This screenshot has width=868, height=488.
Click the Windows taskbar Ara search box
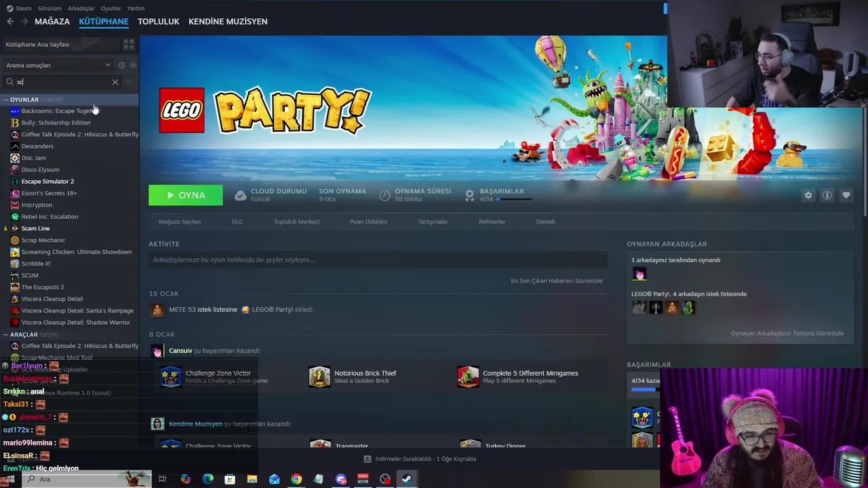(85, 479)
